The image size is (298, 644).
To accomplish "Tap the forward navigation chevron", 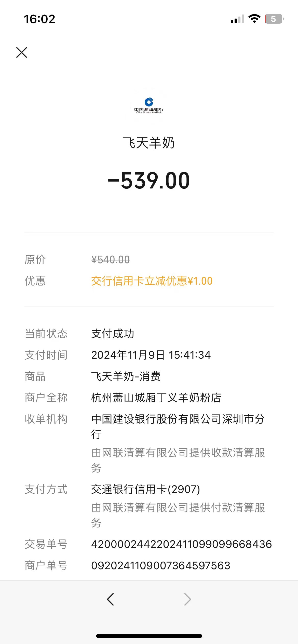I will (187, 599).
